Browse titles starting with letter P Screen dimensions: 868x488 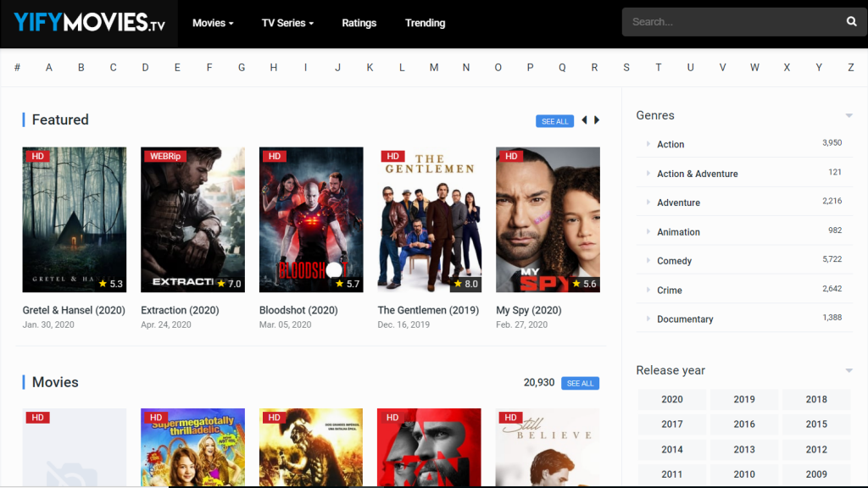tap(531, 68)
